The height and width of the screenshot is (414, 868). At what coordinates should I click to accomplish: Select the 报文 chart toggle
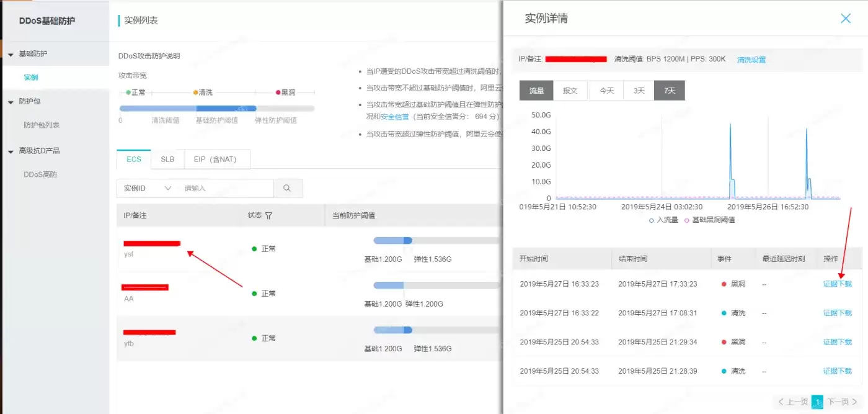(570, 91)
